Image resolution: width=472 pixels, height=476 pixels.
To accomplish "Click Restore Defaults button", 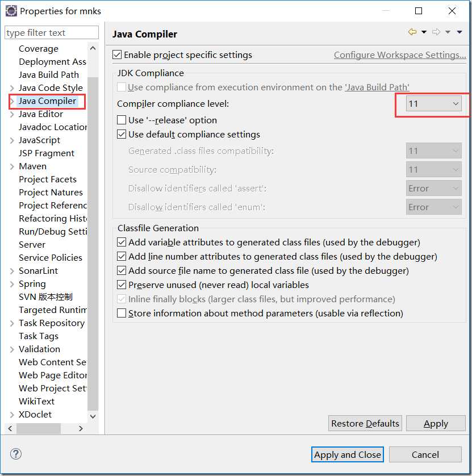I will [x=365, y=423].
